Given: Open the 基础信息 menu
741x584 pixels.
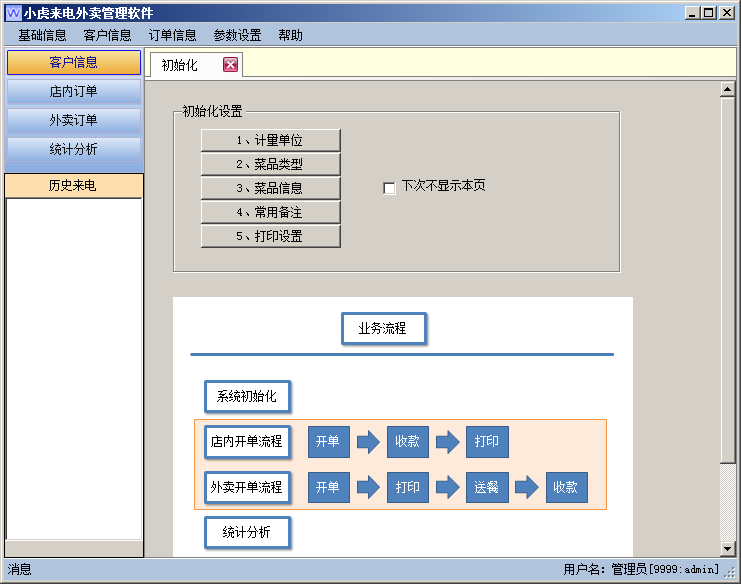Looking at the screenshot, I should click(x=42, y=35).
